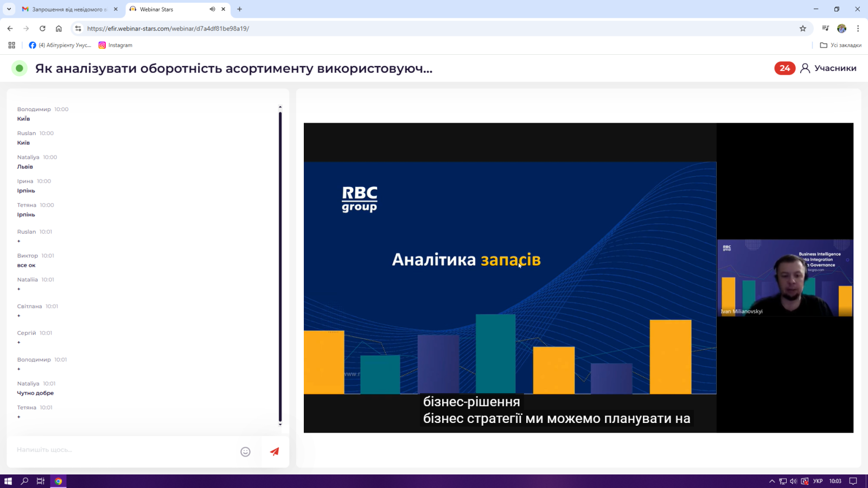This screenshot has height=488, width=868.
Task: Click the Ivan Milianovskyi speaker video thumbnail
Action: [x=785, y=278]
